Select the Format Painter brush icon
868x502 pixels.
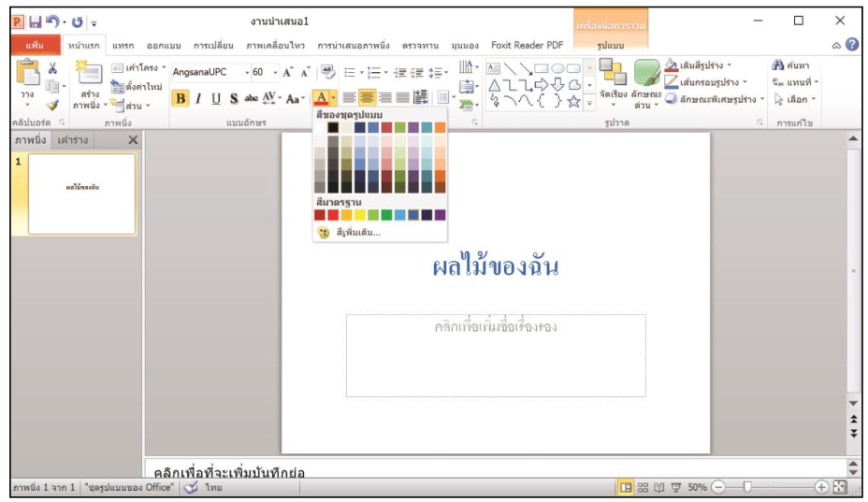[52, 106]
